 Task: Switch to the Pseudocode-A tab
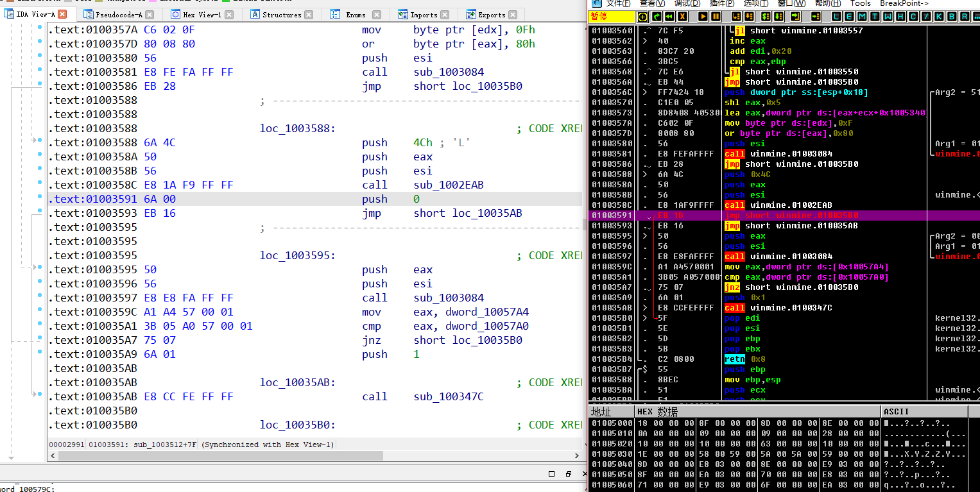point(119,14)
